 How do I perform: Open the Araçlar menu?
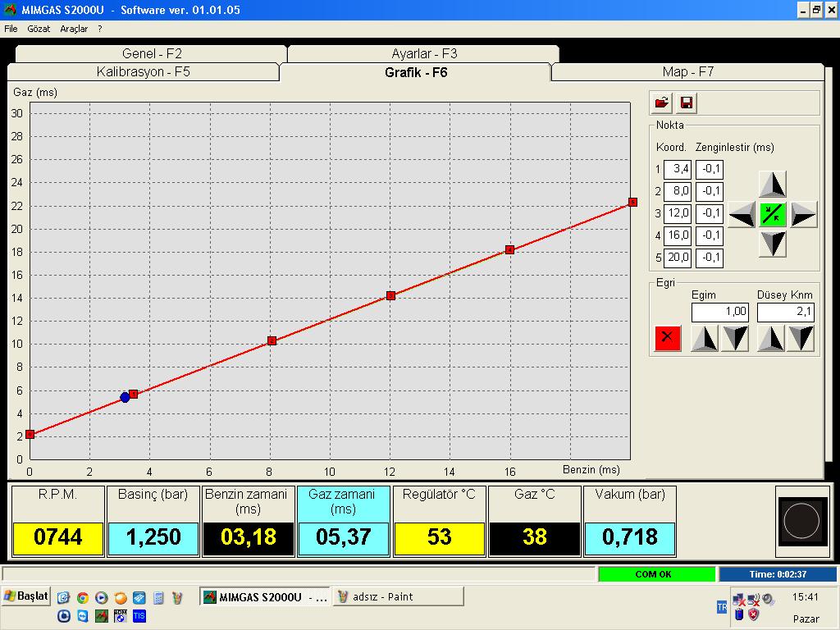(74, 29)
